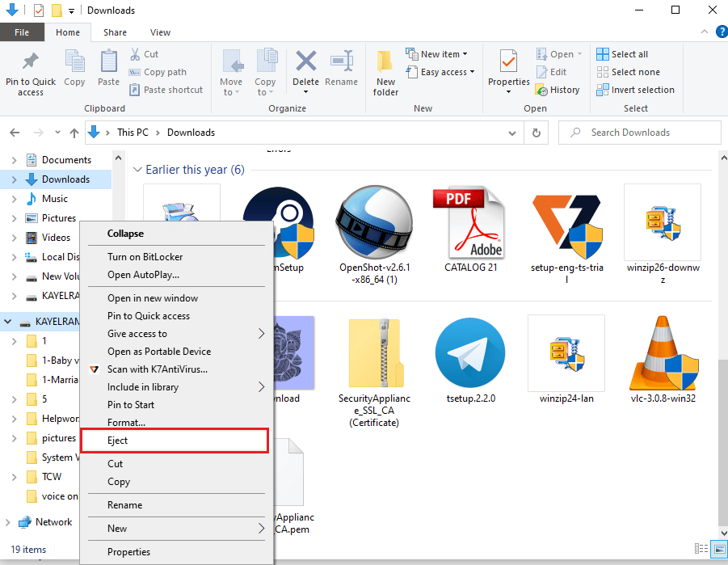Click the Search Downloads field
This screenshot has height=565, width=728.
pyautogui.click(x=639, y=133)
